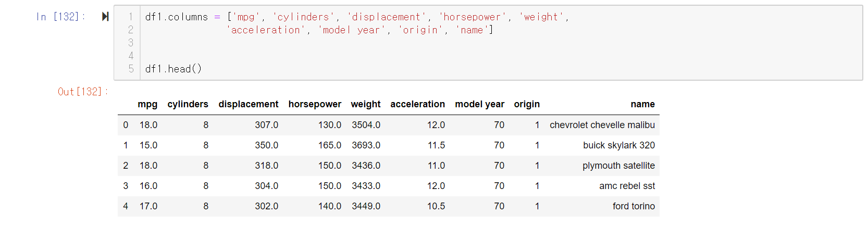The width and height of the screenshot is (868, 226).
Task: Click weight value 3504.0
Action: [366, 125]
